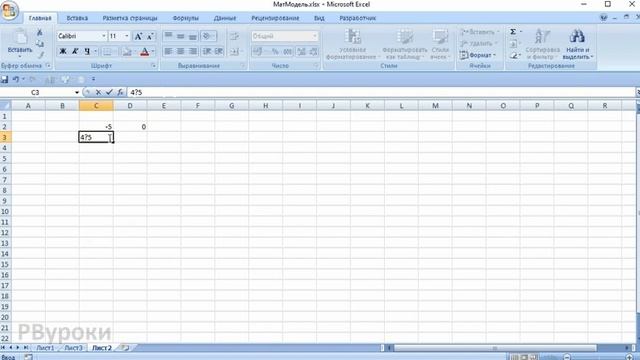Select the Лист3 sheet tab
This screenshot has height=360, width=640.
pos(73,348)
